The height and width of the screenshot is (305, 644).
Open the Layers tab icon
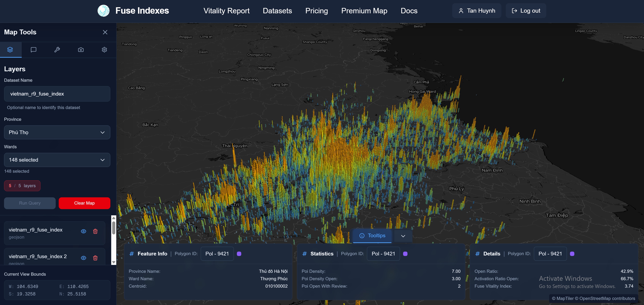point(10,50)
